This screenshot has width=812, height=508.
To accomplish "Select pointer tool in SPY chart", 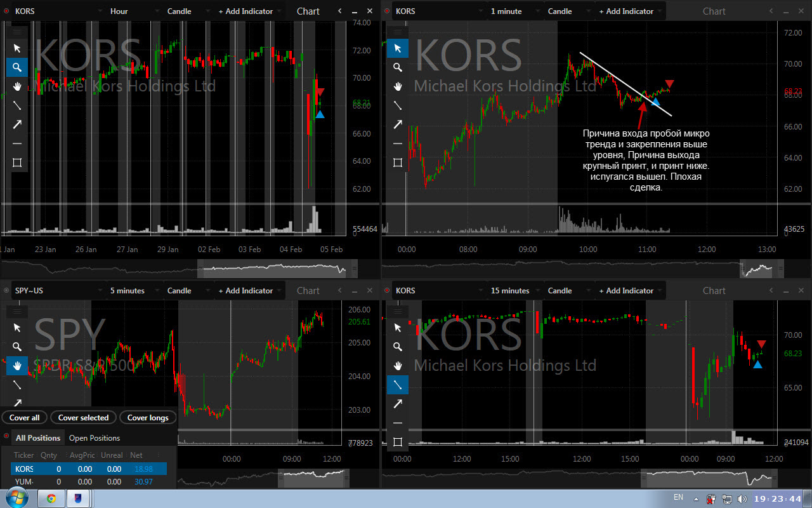I will coord(17,328).
